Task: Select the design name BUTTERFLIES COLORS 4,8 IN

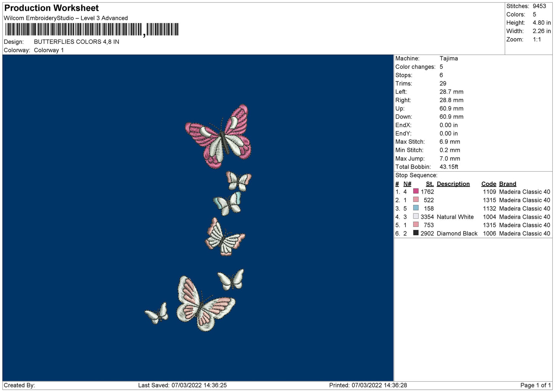Action: tap(76, 42)
